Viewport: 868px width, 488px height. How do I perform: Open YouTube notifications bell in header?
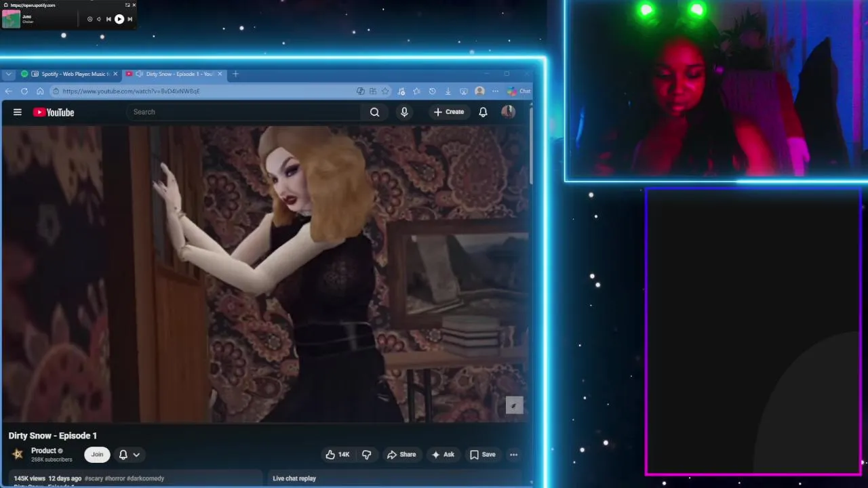tap(483, 112)
